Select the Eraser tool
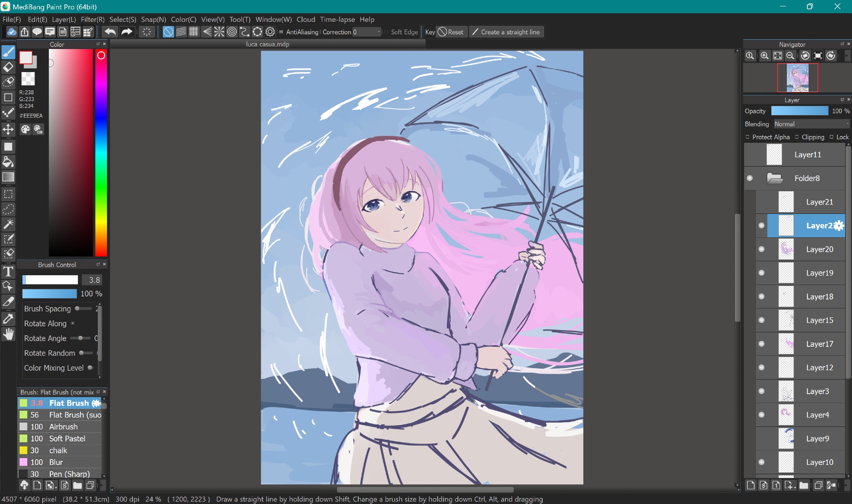Screen dimensions: 852x504 pyautogui.click(x=8, y=67)
